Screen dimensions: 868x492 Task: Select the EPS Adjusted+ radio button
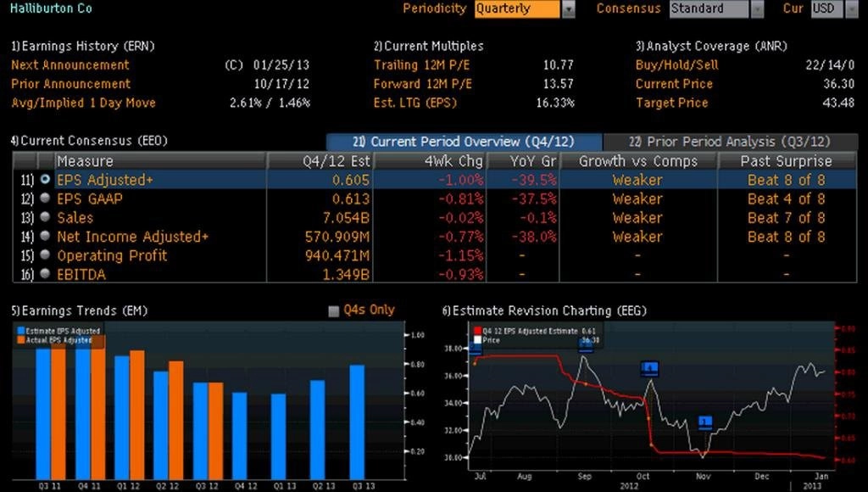pos(45,180)
